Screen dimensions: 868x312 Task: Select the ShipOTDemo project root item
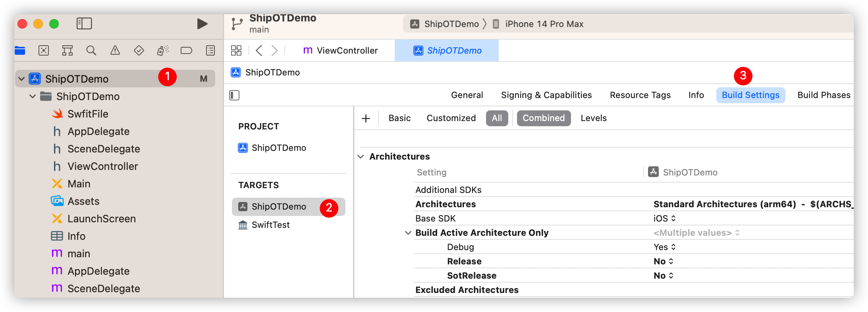coord(116,79)
